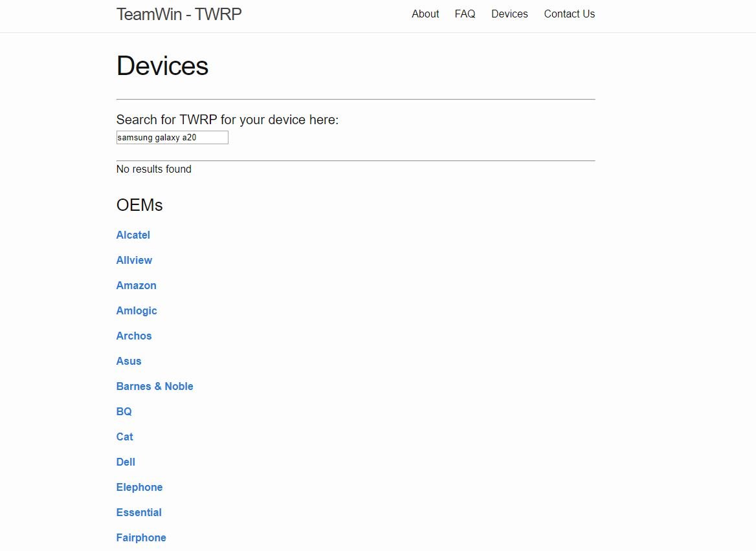The height and width of the screenshot is (551, 756).
Task: Open the Essential OEM page
Action: pos(139,512)
